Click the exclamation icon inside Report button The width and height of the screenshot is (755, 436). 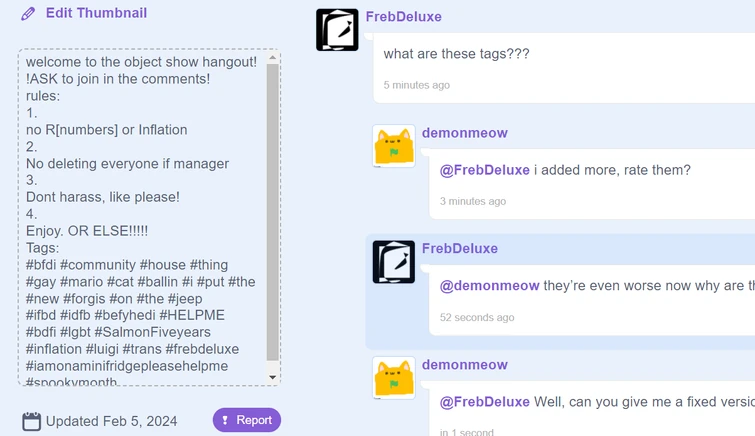click(226, 420)
